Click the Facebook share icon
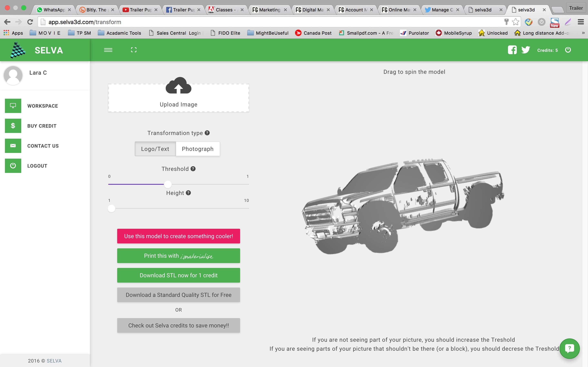Image resolution: width=588 pixels, height=367 pixels. pos(513,50)
